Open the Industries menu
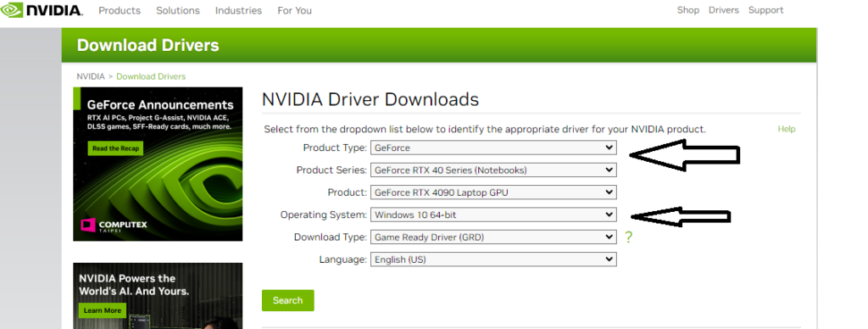This screenshot has width=868, height=329. point(238,10)
